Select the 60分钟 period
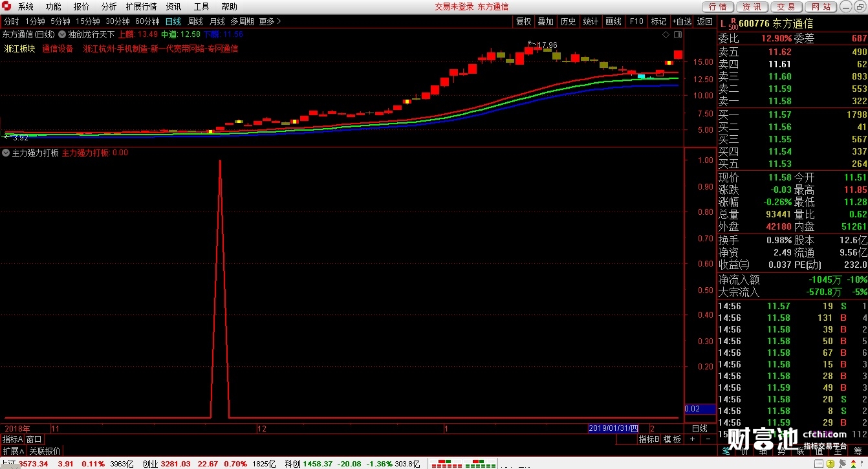This screenshot has height=469, width=868. (147, 21)
